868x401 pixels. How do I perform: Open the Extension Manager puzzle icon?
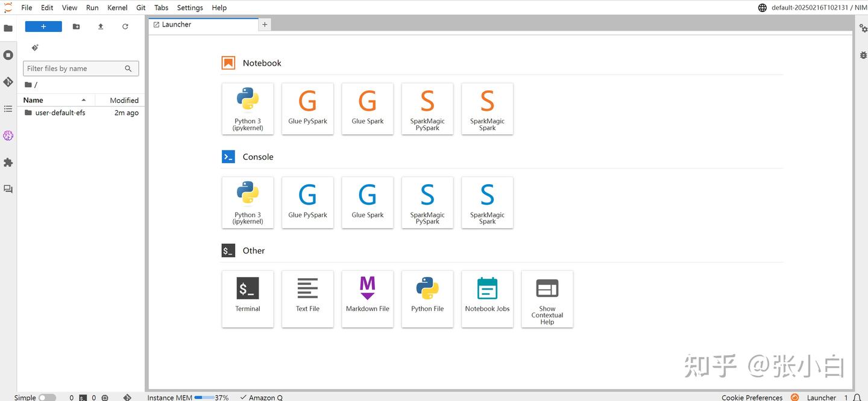tap(8, 163)
